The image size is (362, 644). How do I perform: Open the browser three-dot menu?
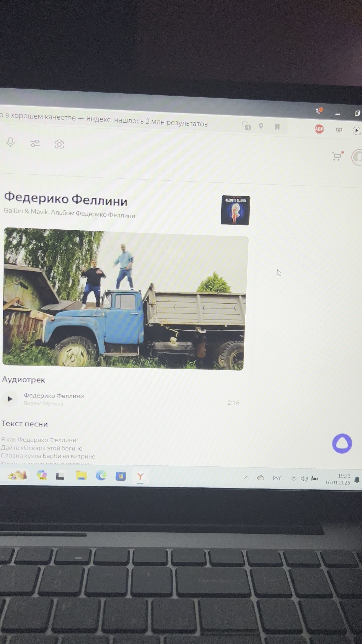[297, 128]
